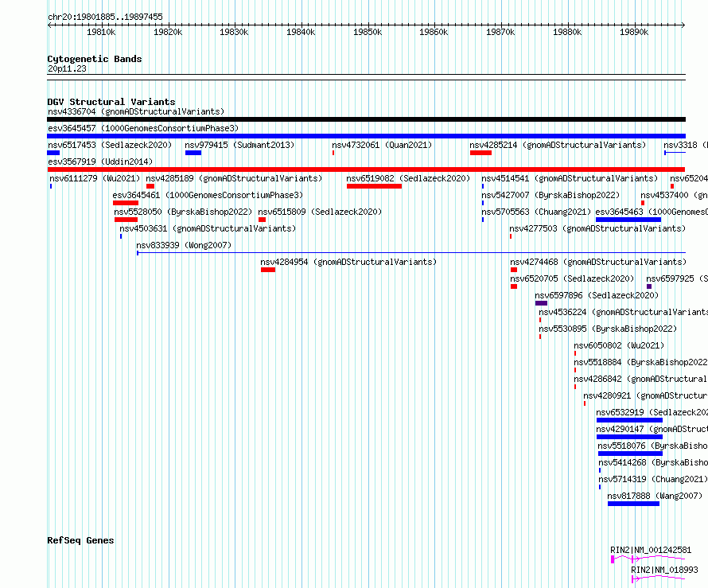Click blue bar under nsv6532919
708x588 pixels.
pyautogui.click(x=629, y=420)
